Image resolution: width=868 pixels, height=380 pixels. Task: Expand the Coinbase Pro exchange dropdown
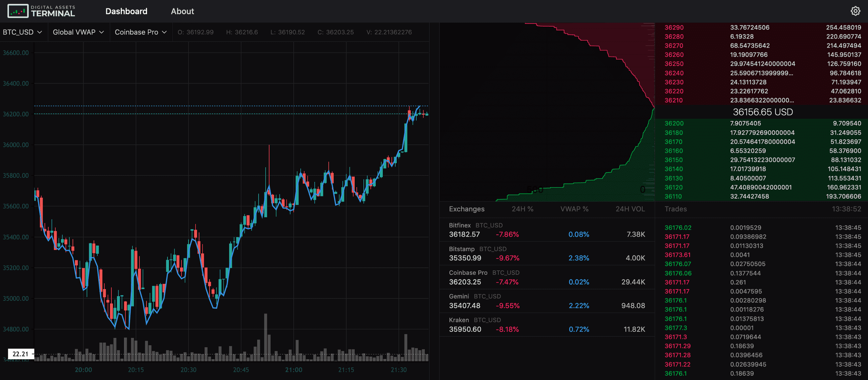(141, 32)
